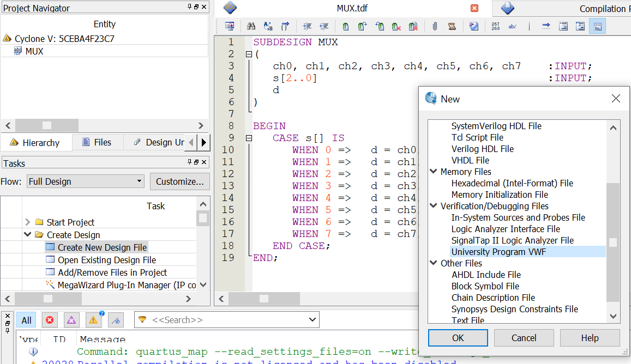Viewport: 631px width, 364px height.
Task: Click the ab/ text icon in editor toolbar
Action: tap(512, 27)
